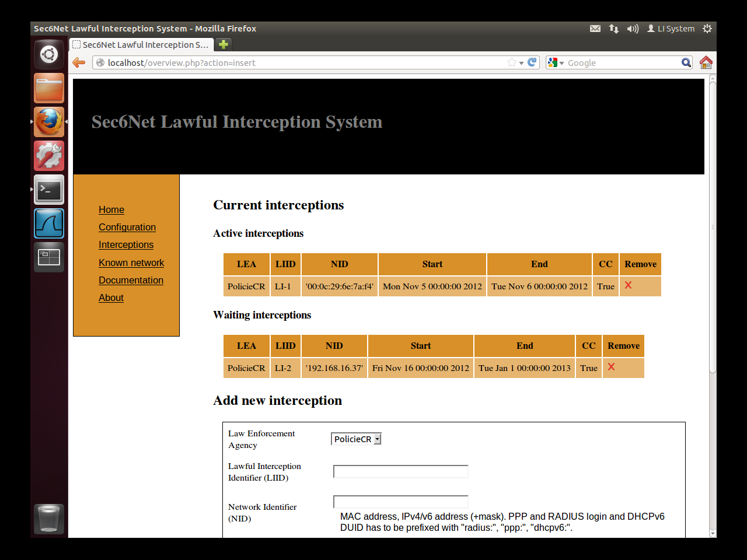The width and height of the screenshot is (747, 560).
Task: Click the Lawful Interception Identifier input field
Action: click(x=400, y=471)
